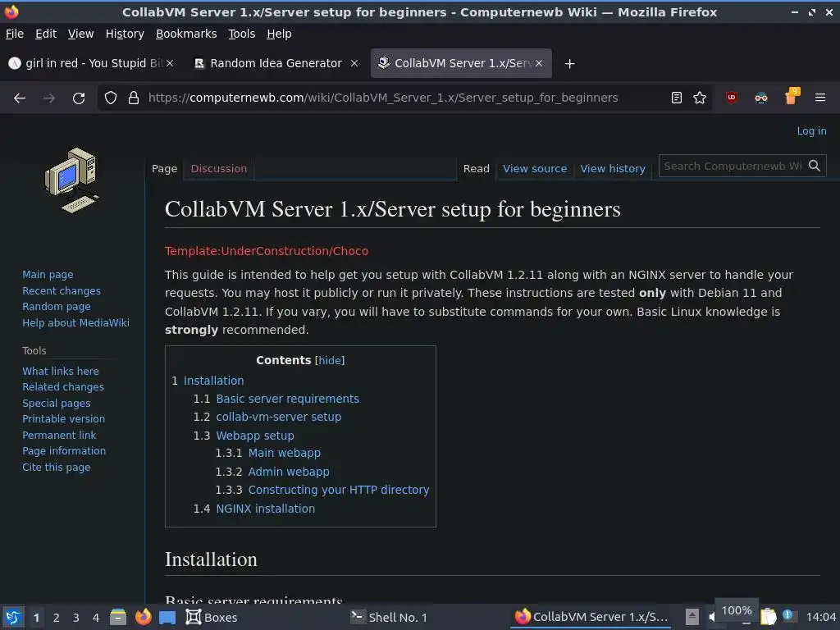Open Printable version sidebar link

pyautogui.click(x=63, y=419)
